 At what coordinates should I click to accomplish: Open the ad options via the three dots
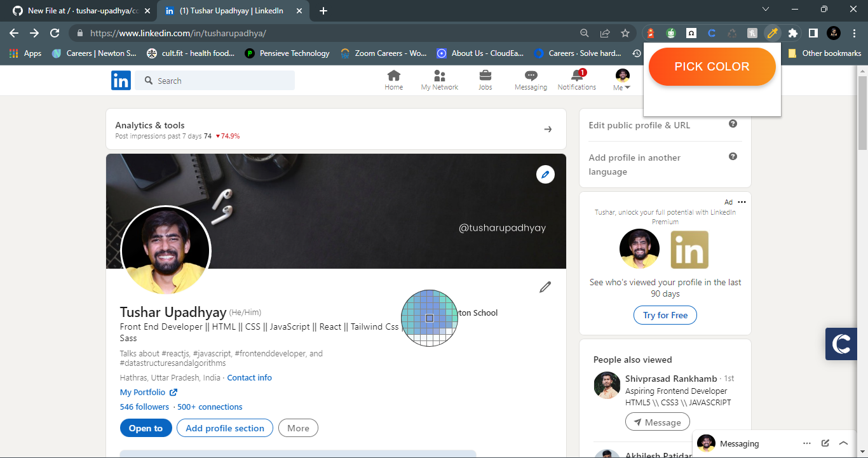coord(742,201)
